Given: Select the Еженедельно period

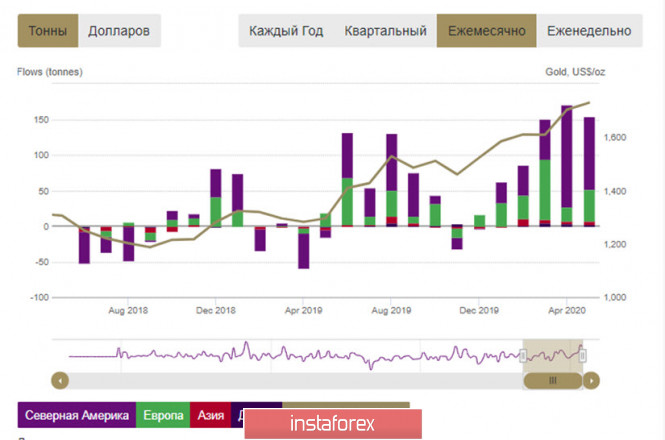Looking at the screenshot, I should pos(589,31).
